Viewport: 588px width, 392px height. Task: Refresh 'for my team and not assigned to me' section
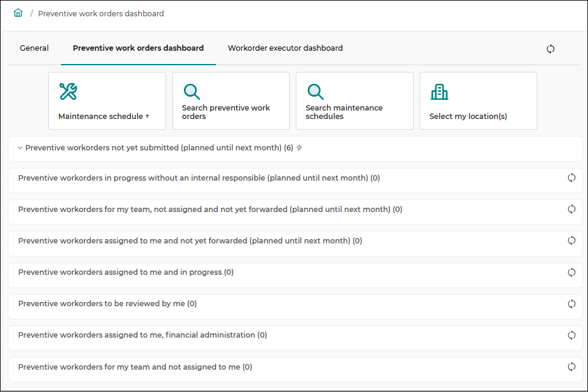point(572,367)
